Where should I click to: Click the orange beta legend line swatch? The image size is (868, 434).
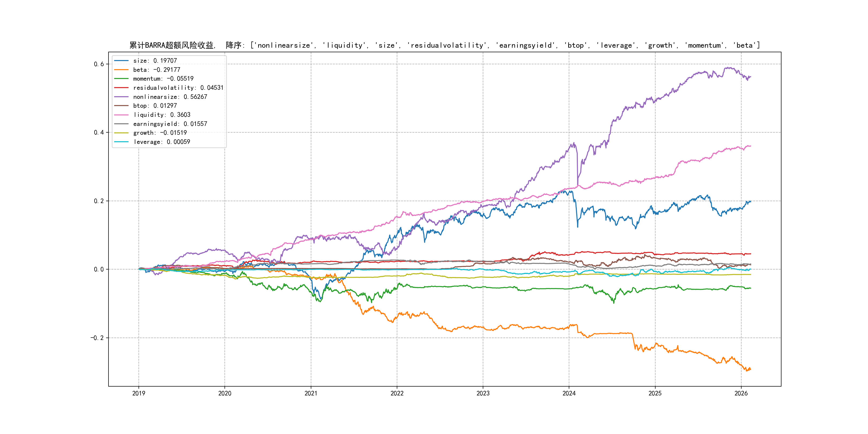coord(121,70)
